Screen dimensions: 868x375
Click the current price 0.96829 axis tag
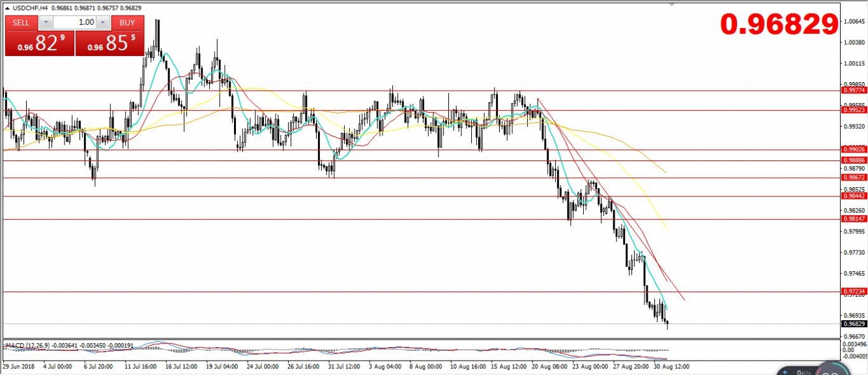(854, 323)
